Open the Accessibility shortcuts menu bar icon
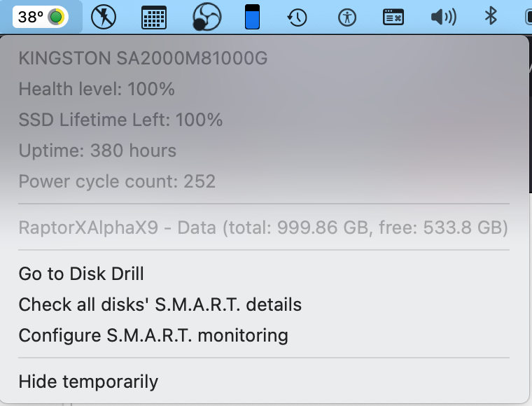This screenshot has height=406, width=532. 347,17
